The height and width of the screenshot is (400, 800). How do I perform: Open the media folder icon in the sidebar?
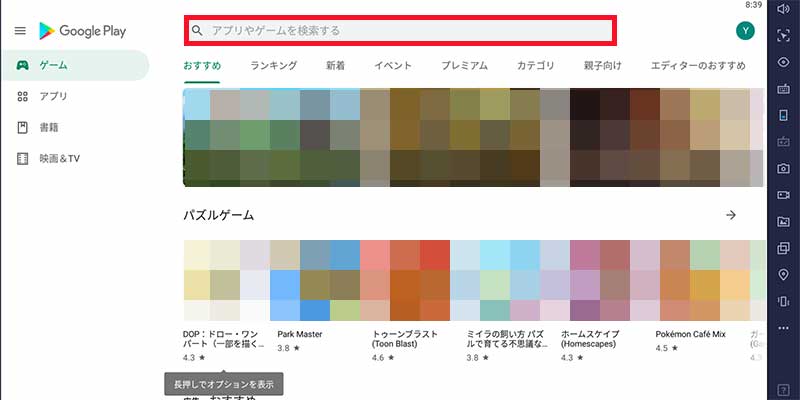click(x=783, y=221)
